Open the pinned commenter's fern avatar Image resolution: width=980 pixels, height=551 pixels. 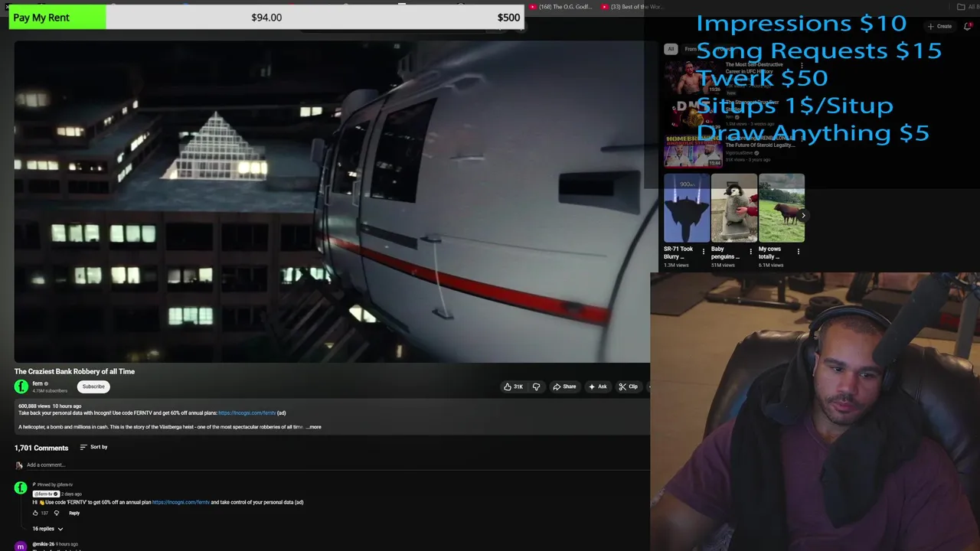[x=21, y=488]
